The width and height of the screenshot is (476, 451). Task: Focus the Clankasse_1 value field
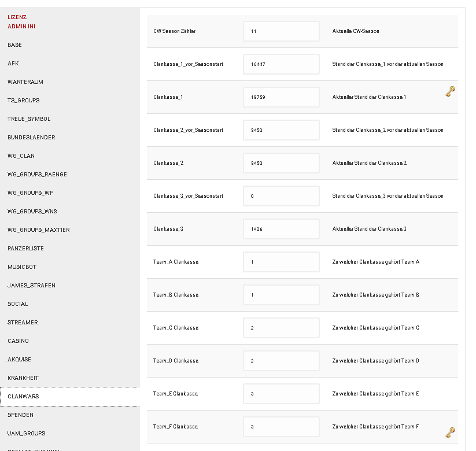click(281, 97)
